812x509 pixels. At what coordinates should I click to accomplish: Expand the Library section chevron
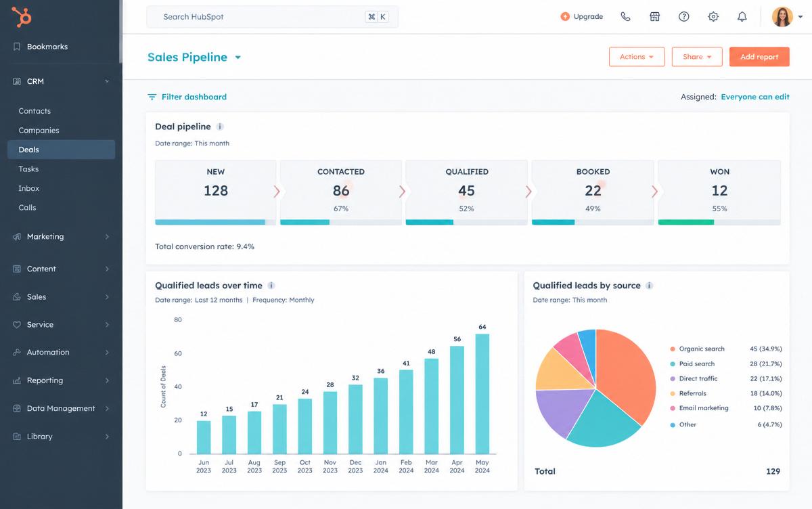click(x=107, y=437)
